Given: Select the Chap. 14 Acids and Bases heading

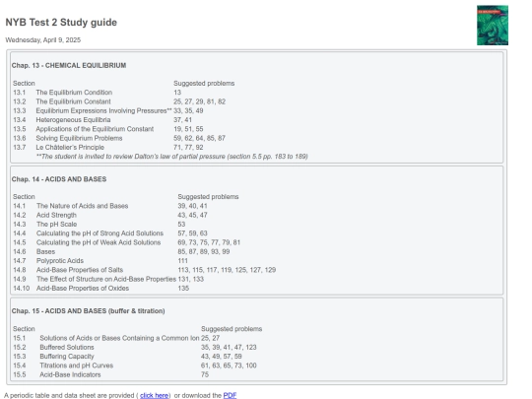Looking at the screenshot, I should coord(59,179).
